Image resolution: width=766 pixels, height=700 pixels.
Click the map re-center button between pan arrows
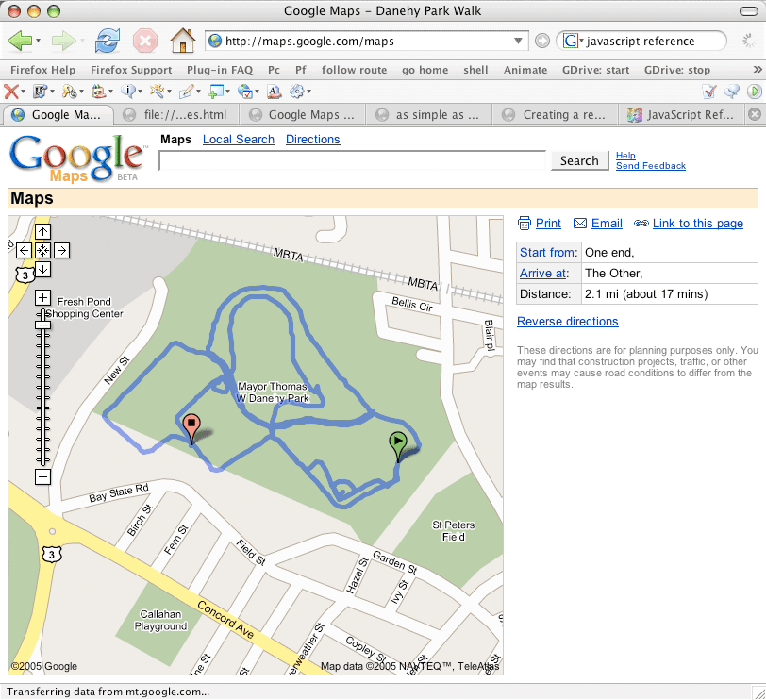click(43, 251)
